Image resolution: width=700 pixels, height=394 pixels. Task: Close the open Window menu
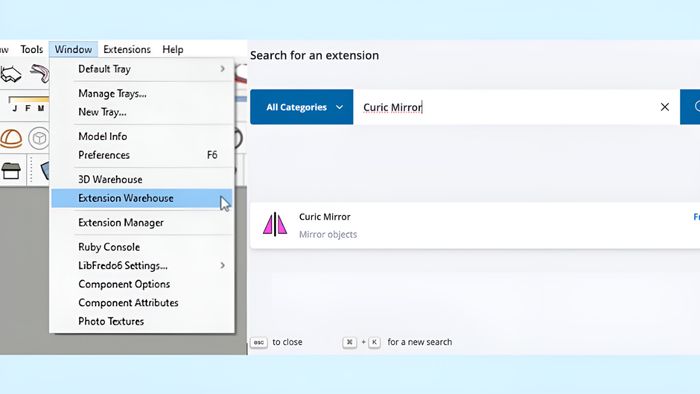[x=73, y=50]
